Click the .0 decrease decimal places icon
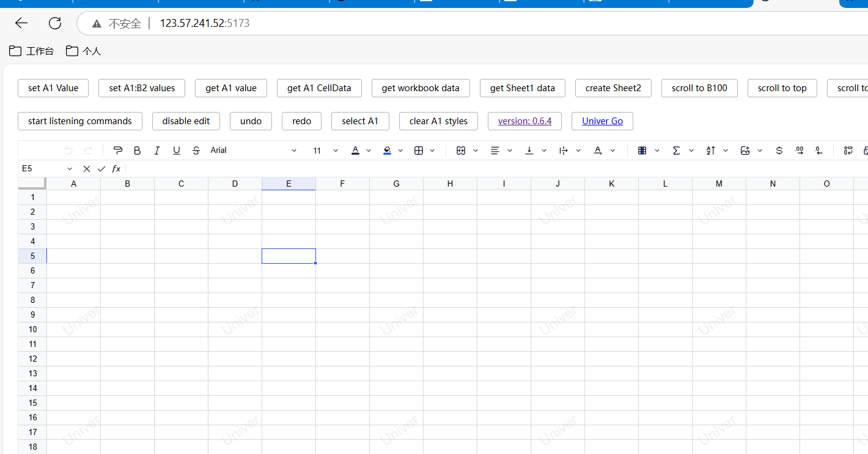Image resolution: width=868 pixels, height=454 pixels. pyautogui.click(x=818, y=151)
